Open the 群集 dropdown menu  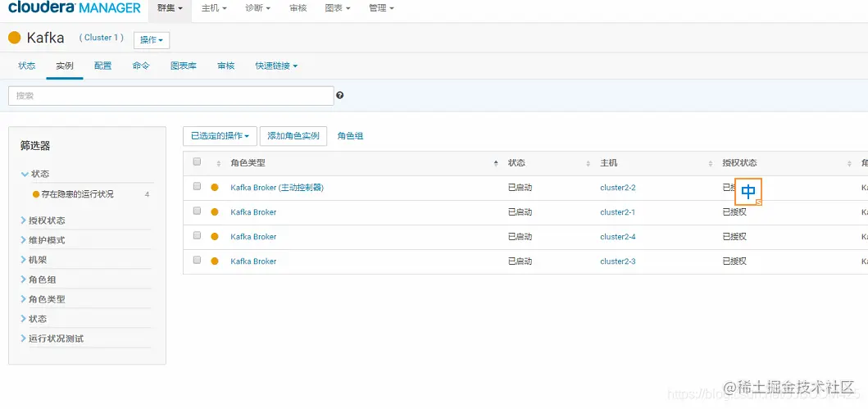[x=170, y=9]
